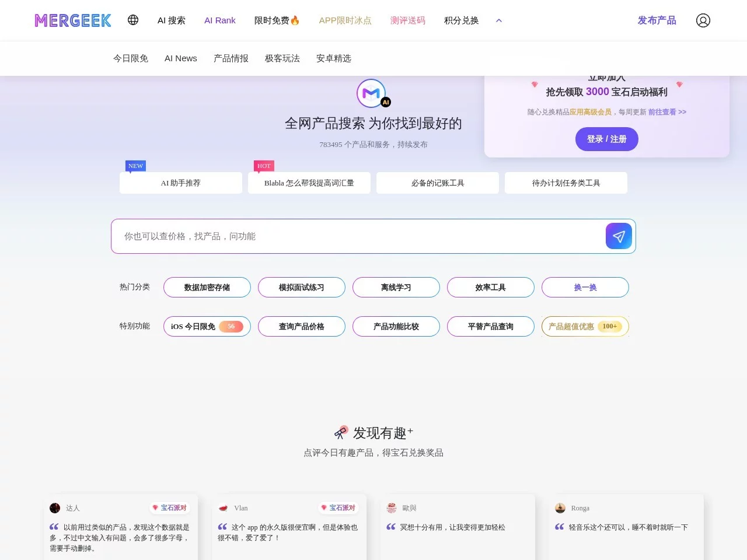Click 达人 user avatar in review card
The width and height of the screenshot is (747, 560).
(55, 508)
